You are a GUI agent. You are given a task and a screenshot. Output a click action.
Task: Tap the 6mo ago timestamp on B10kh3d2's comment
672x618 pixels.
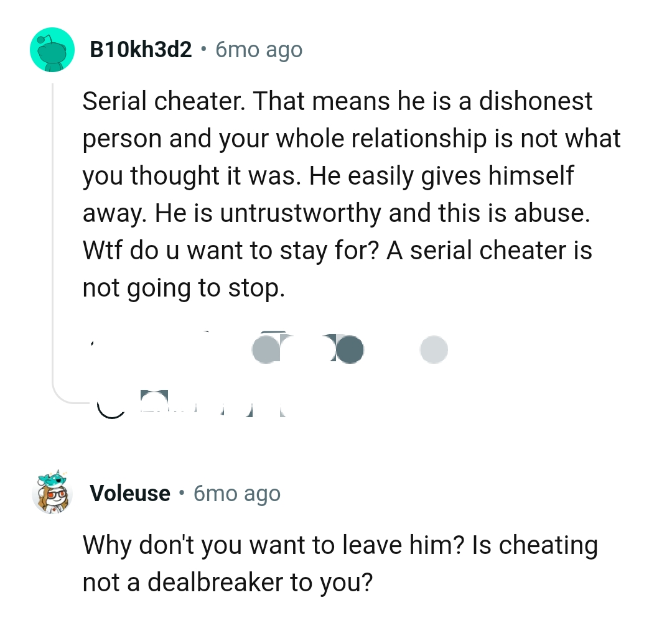(258, 49)
